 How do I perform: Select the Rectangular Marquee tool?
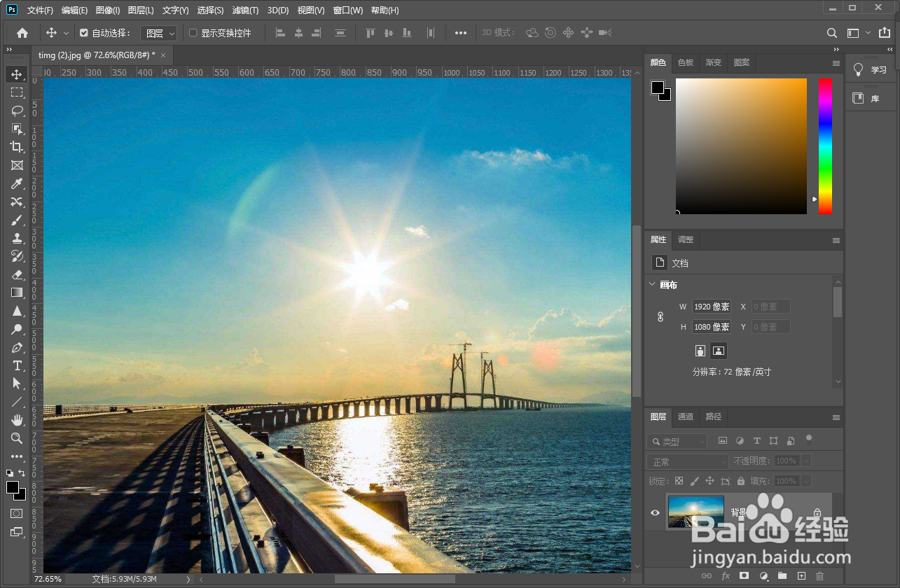pyautogui.click(x=17, y=92)
